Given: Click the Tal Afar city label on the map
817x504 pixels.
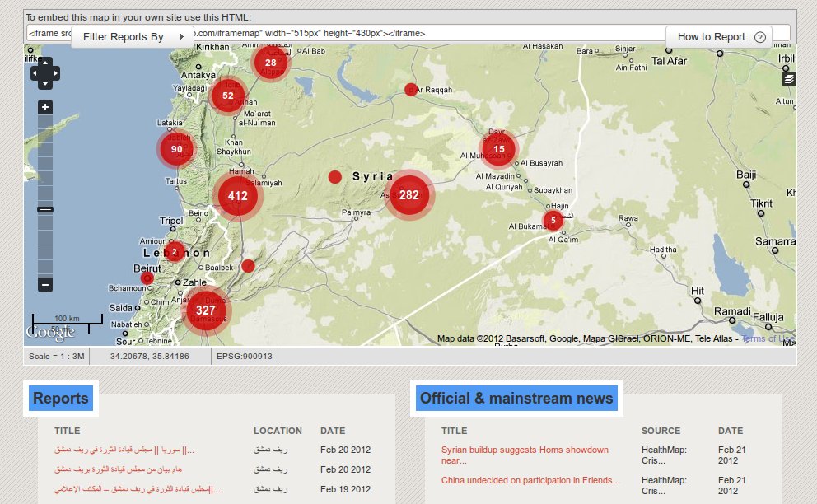Looking at the screenshot, I should 669,61.
